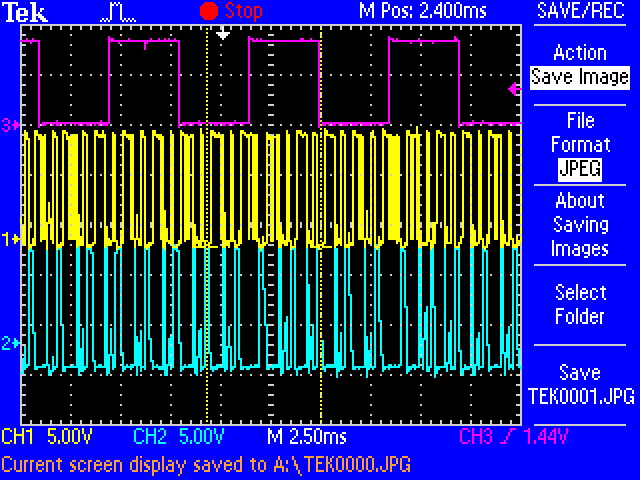Select the Action Save Image option

tap(580, 65)
